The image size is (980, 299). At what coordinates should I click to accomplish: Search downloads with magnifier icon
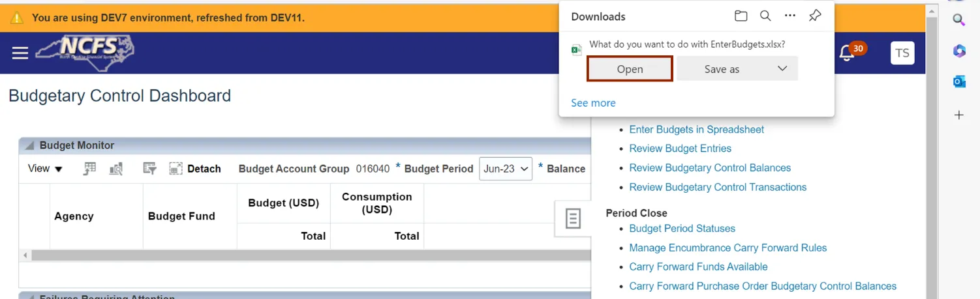[x=765, y=16]
